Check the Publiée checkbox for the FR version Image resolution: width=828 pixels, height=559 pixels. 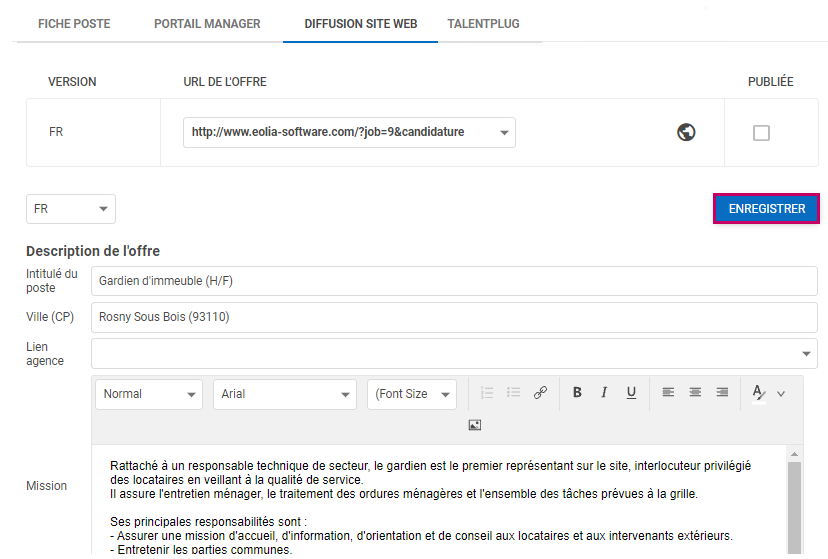[761, 133]
